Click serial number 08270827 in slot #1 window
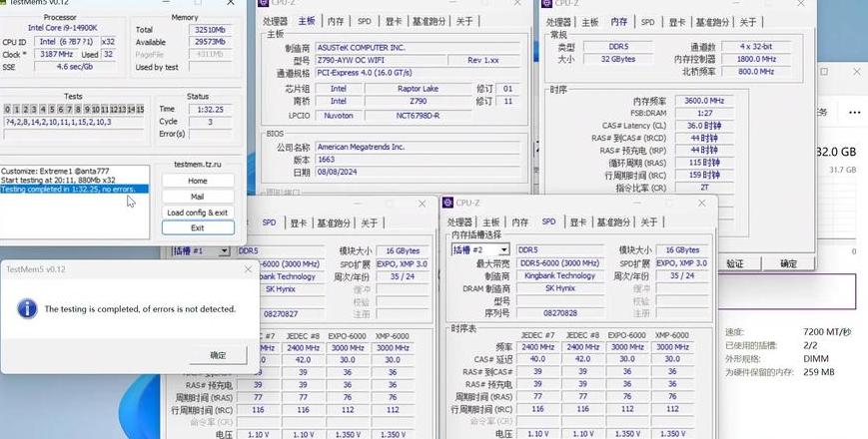The height and width of the screenshot is (439, 868). click(x=281, y=313)
